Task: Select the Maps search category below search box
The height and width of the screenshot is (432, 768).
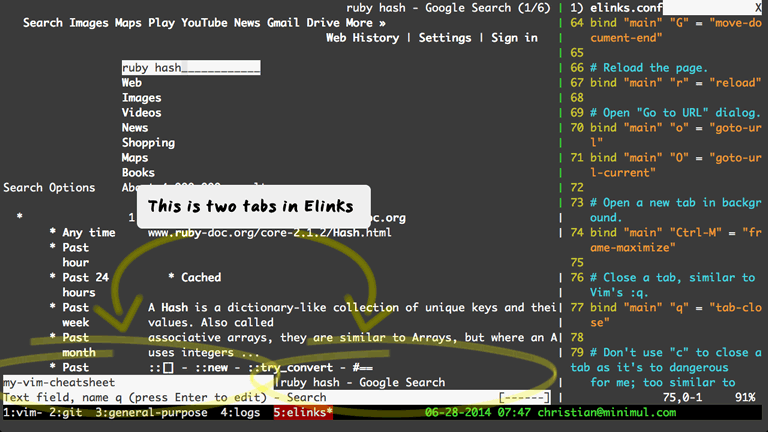Action: (135, 158)
